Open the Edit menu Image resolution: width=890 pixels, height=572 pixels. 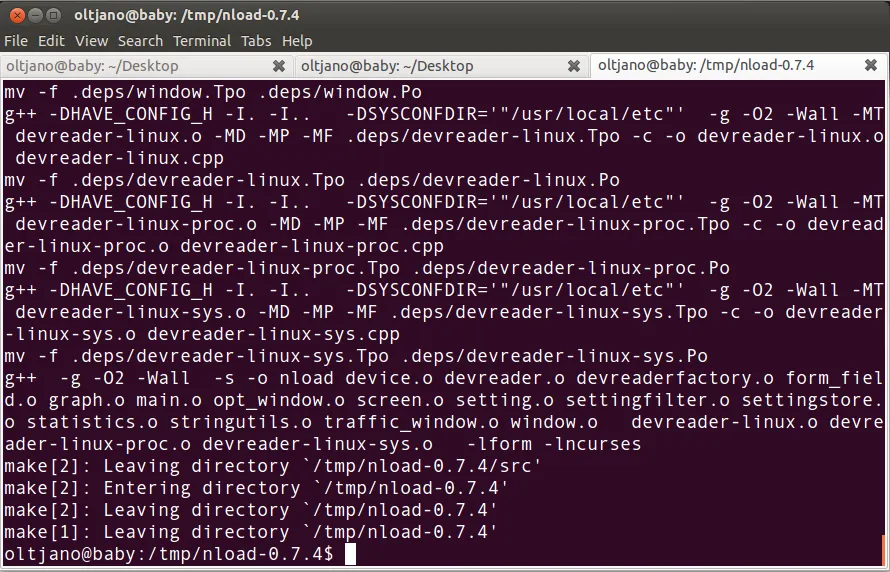coord(51,41)
